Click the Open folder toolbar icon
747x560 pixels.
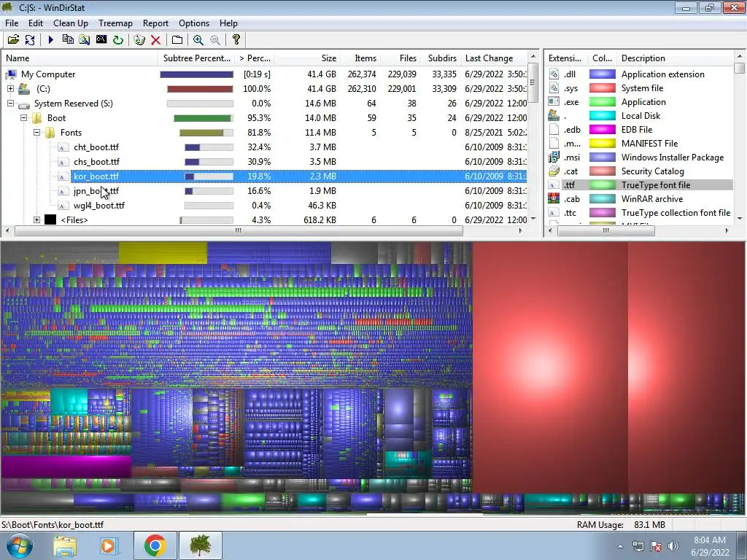tap(13, 40)
